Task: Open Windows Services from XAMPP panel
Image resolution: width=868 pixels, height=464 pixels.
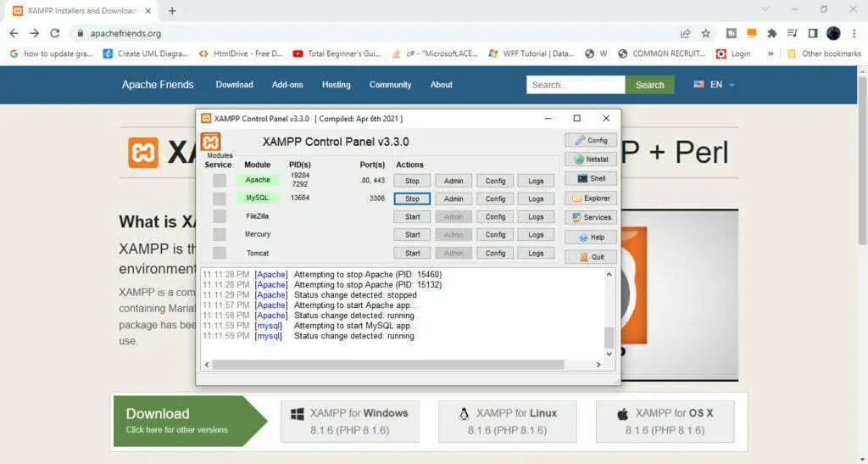Action: (591, 218)
